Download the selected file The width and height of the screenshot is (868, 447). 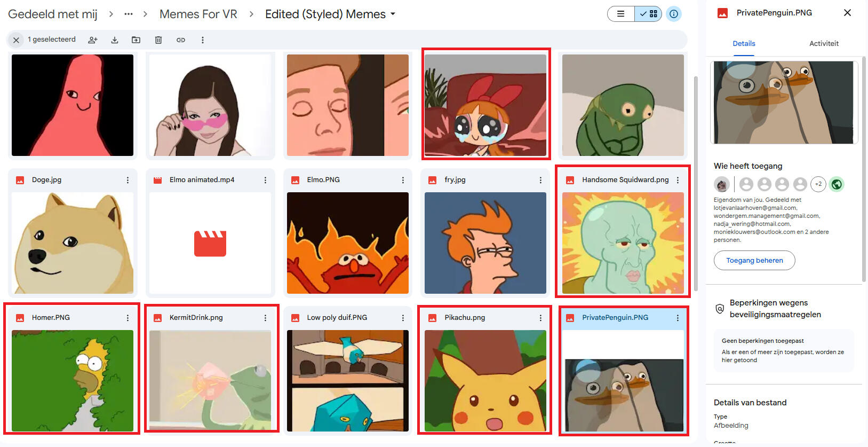click(115, 40)
